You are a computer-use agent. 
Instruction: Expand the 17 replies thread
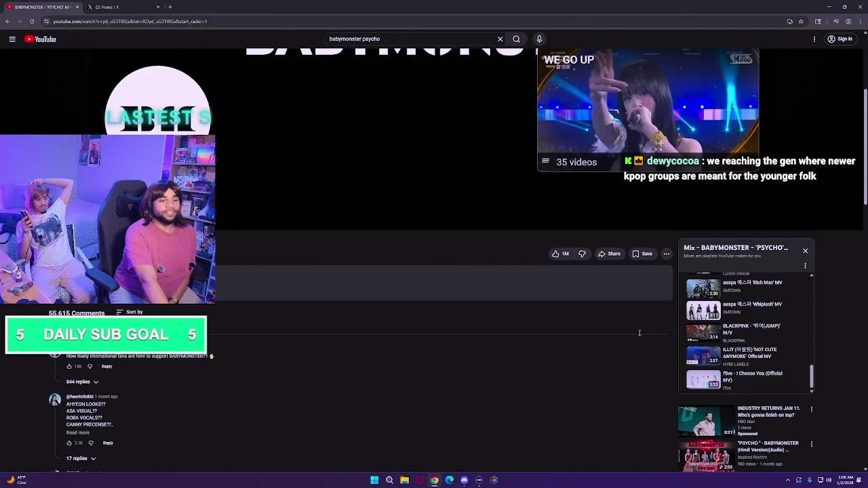point(81,458)
